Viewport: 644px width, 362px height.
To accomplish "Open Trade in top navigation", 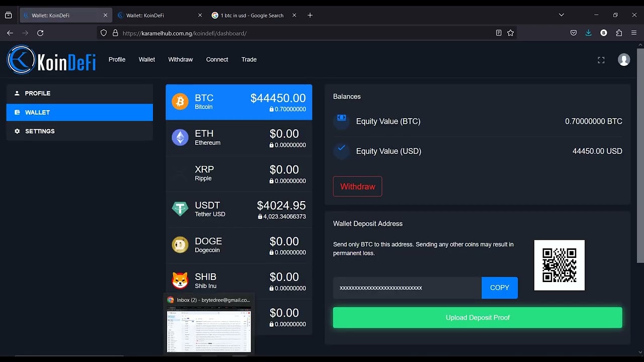I will [249, 59].
